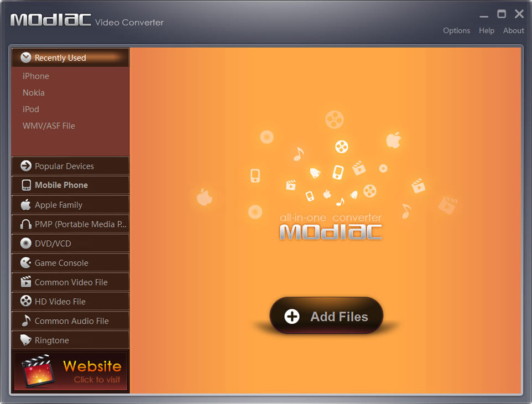Click the headphones icon for PMP
The height and width of the screenshot is (404, 532).
pyautogui.click(x=26, y=224)
